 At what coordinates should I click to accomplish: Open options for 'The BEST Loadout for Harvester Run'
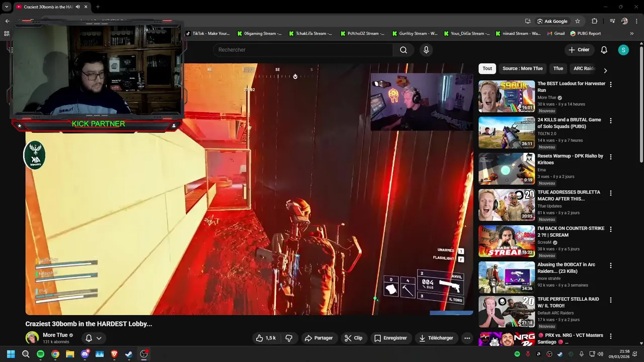coord(611,84)
